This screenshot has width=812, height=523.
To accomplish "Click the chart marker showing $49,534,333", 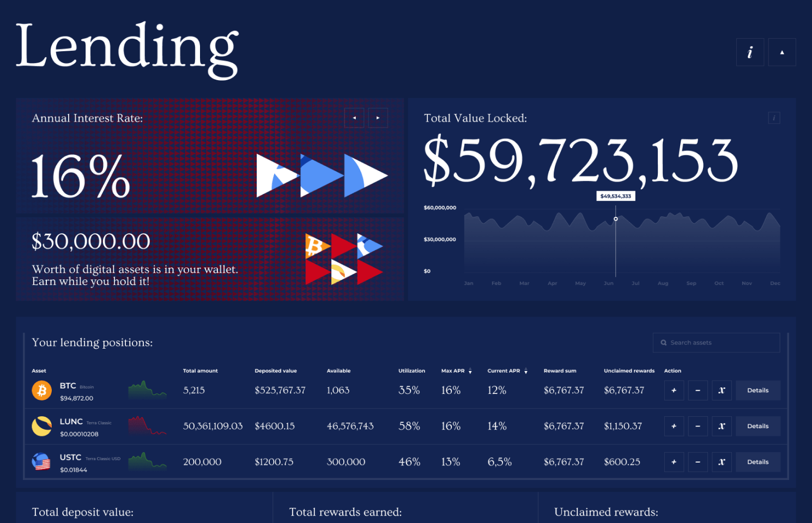I will click(x=616, y=219).
